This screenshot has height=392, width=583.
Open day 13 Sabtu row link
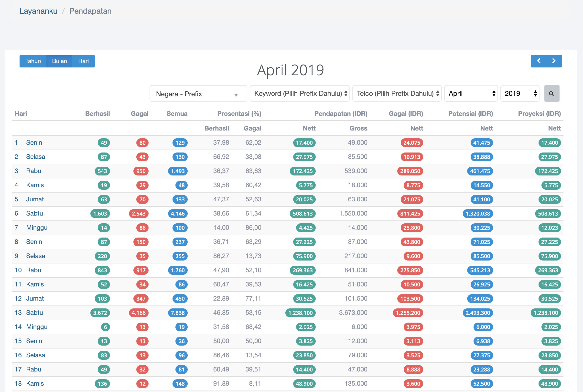[34, 313]
